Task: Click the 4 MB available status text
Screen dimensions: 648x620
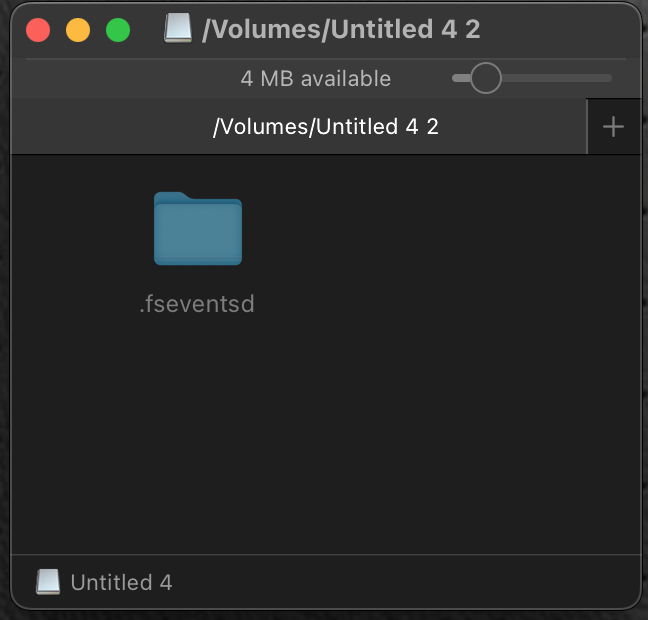Action: point(316,79)
